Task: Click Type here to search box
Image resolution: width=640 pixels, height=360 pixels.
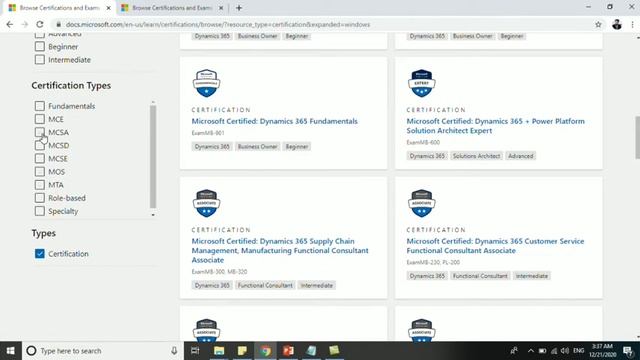Action: point(102,351)
